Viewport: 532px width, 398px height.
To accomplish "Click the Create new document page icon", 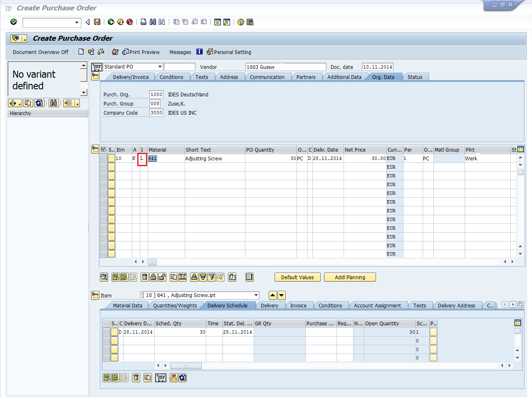I will click(81, 52).
